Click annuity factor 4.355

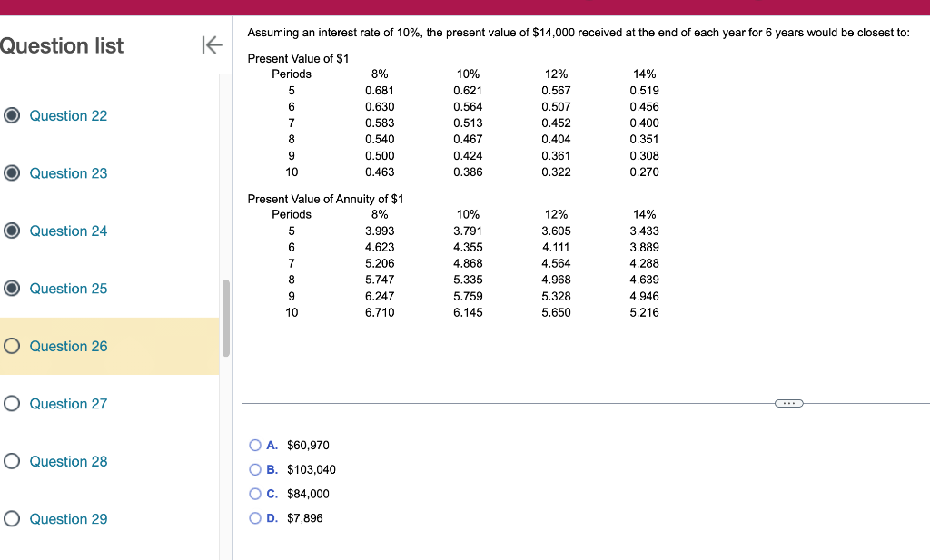coord(468,247)
